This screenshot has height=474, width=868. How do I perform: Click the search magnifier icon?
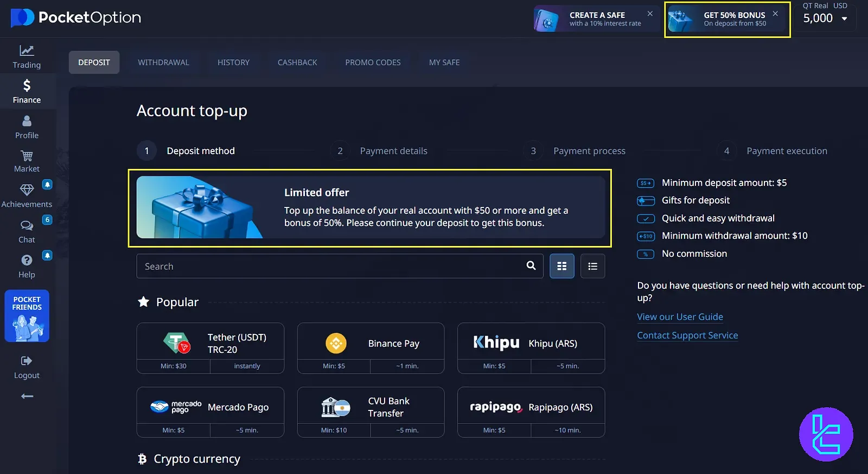pos(531,266)
